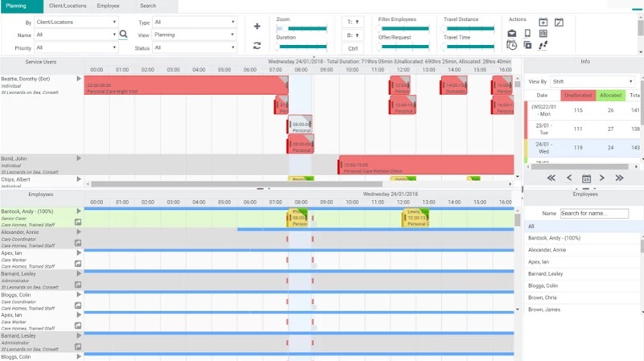
Task: Switch to the Search tab
Action: [x=148, y=6]
